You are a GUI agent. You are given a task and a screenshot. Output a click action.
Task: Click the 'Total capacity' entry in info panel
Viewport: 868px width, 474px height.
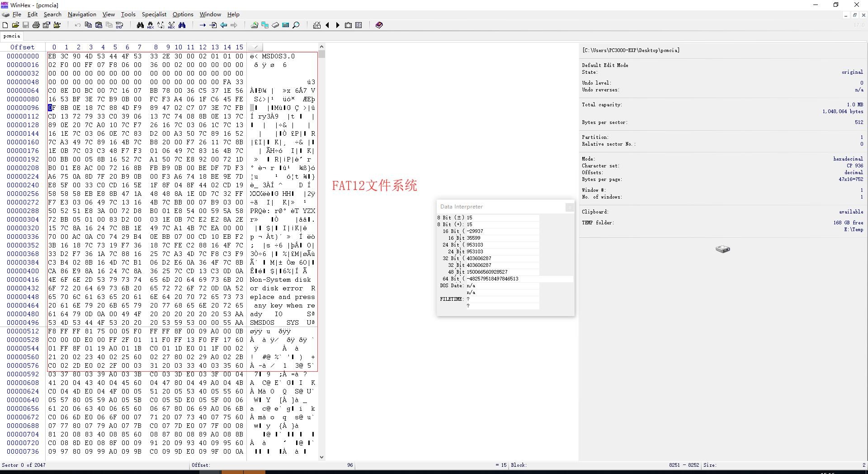click(722, 104)
